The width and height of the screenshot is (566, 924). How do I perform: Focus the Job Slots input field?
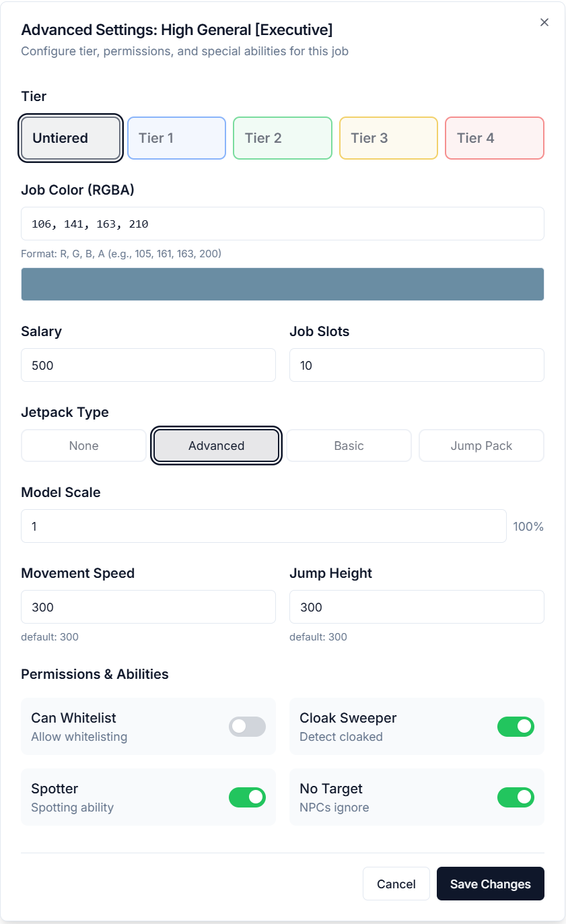pyautogui.click(x=416, y=365)
